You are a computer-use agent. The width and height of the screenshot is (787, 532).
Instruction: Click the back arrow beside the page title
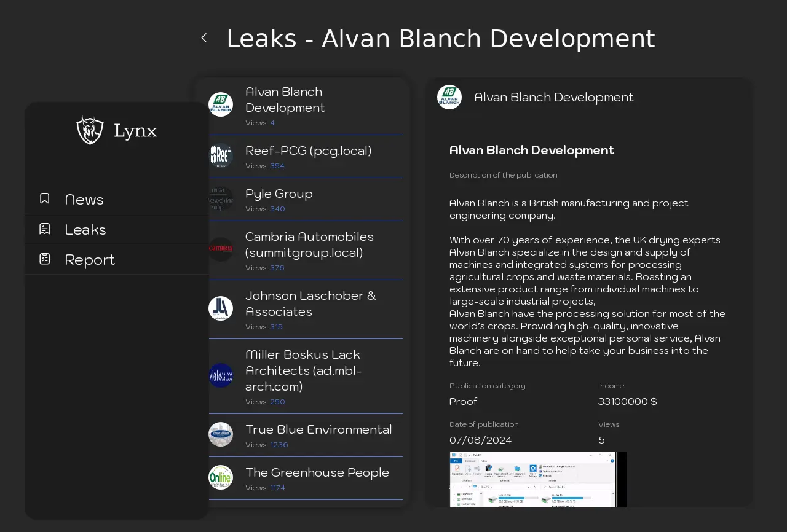tap(204, 38)
